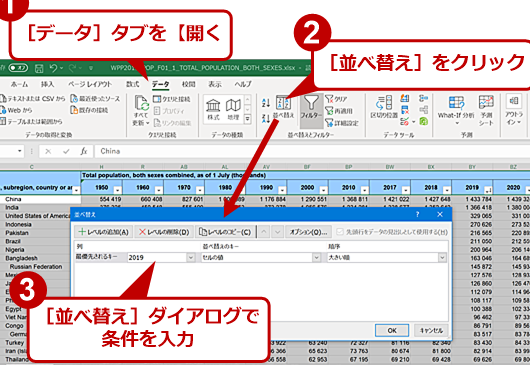530x365 pixels.
Task: Switch to the ページレイアウト tab
Action: (x=90, y=84)
